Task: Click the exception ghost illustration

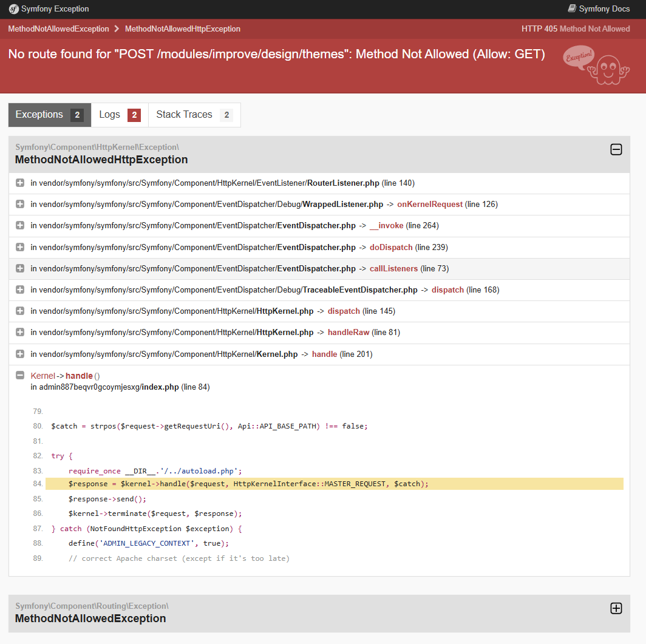Action: 596,66
